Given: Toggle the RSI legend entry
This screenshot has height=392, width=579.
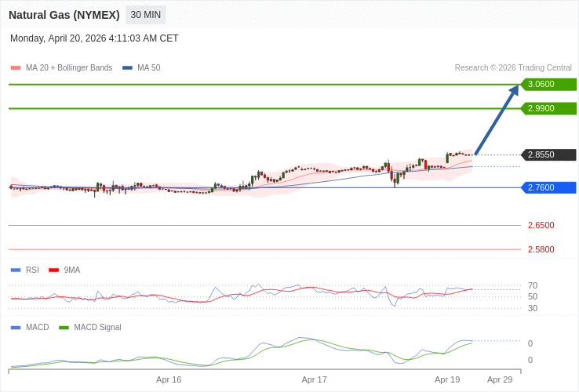Looking at the screenshot, I should pos(25,270).
